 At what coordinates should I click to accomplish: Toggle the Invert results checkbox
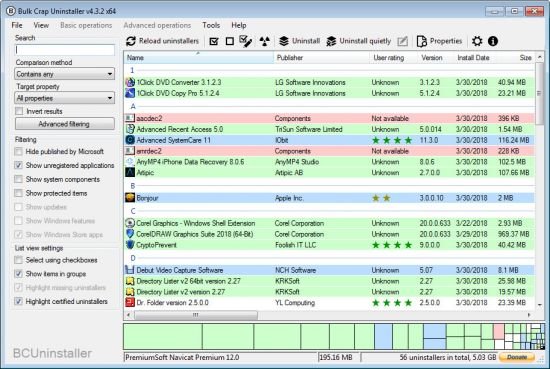(x=19, y=111)
